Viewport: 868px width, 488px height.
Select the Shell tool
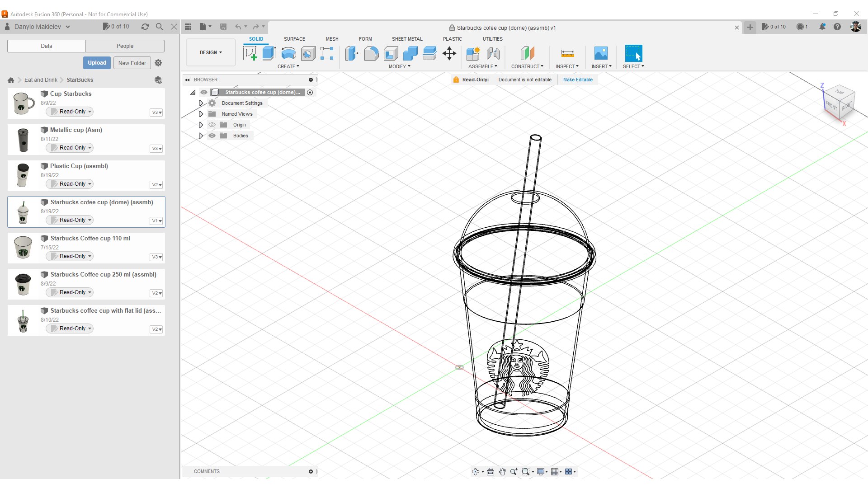(391, 53)
